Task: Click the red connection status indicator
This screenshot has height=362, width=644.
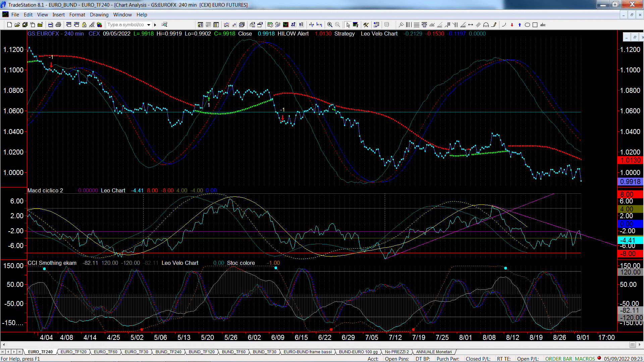Action: pyautogui.click(x=599, y=358)
